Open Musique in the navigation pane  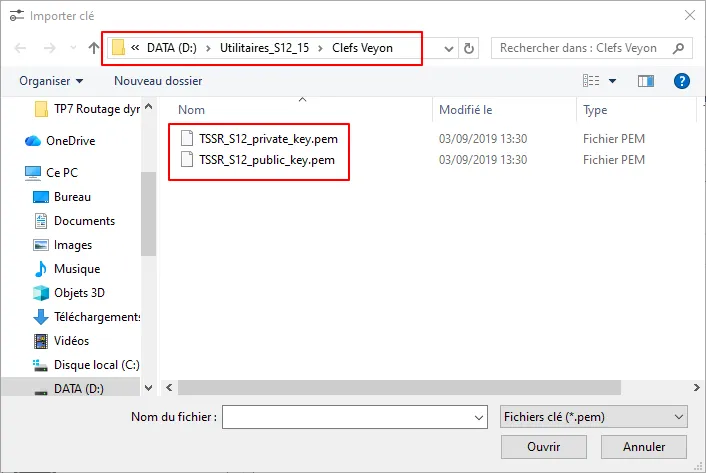point(66,269)
